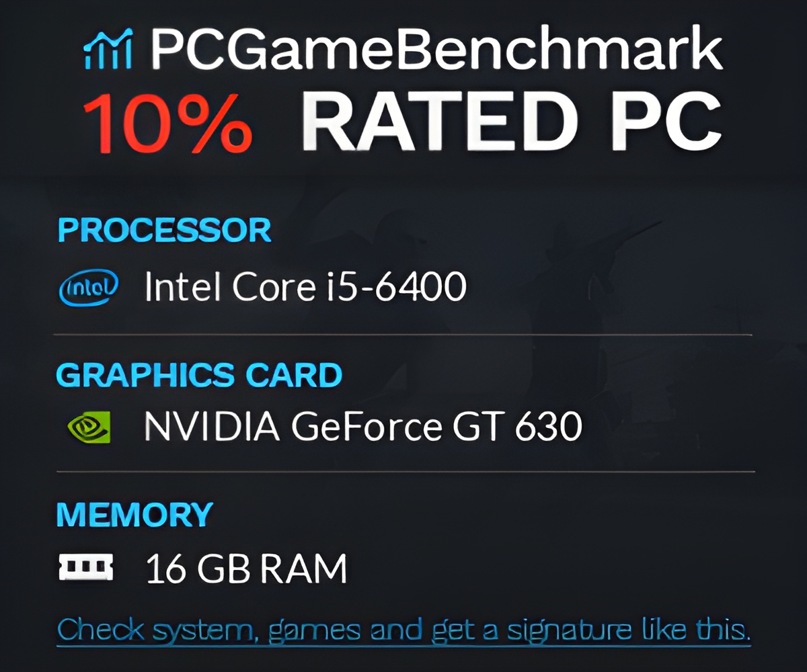This screenshot has width=807, height=672.
Task: Select the Intel Core i5-6400 processor name
Action: coord(305,288)
